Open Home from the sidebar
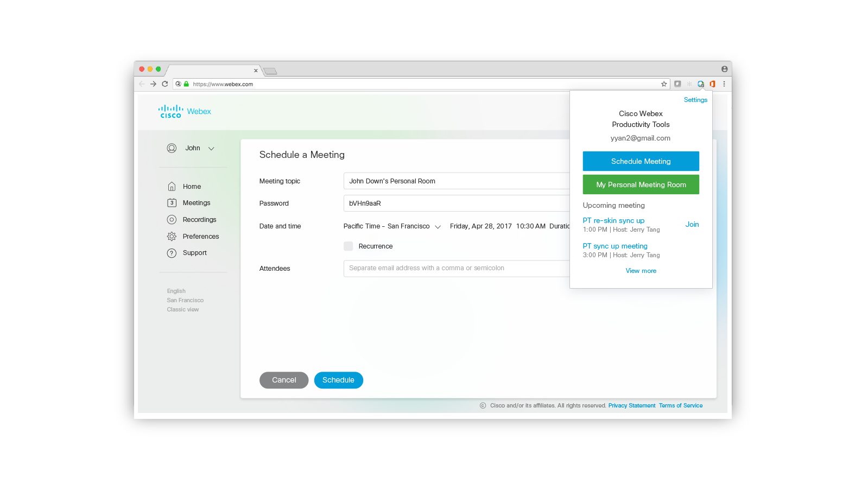Viewport: 868px width, 490px height. (192, 187)
